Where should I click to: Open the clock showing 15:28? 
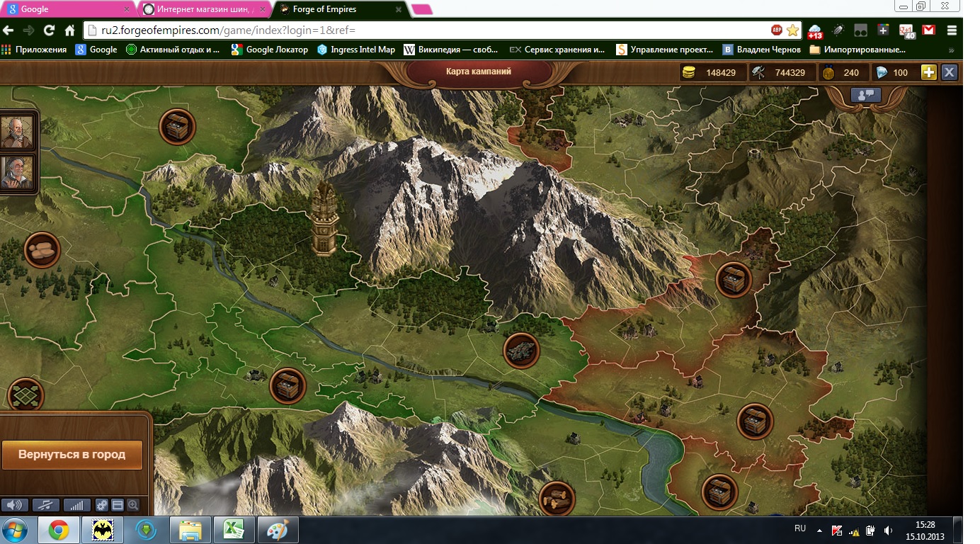click(925, 530)
